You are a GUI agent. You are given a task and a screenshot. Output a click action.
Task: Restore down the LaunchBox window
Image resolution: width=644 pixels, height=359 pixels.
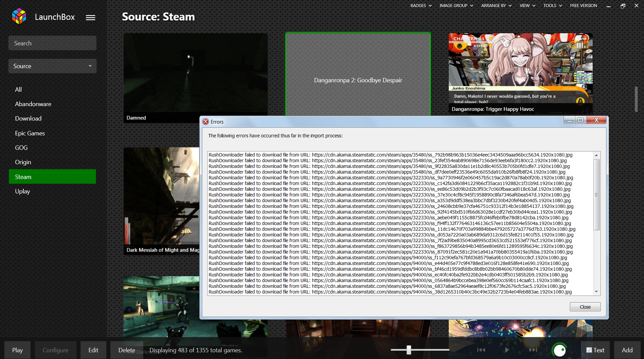point(623,6)
